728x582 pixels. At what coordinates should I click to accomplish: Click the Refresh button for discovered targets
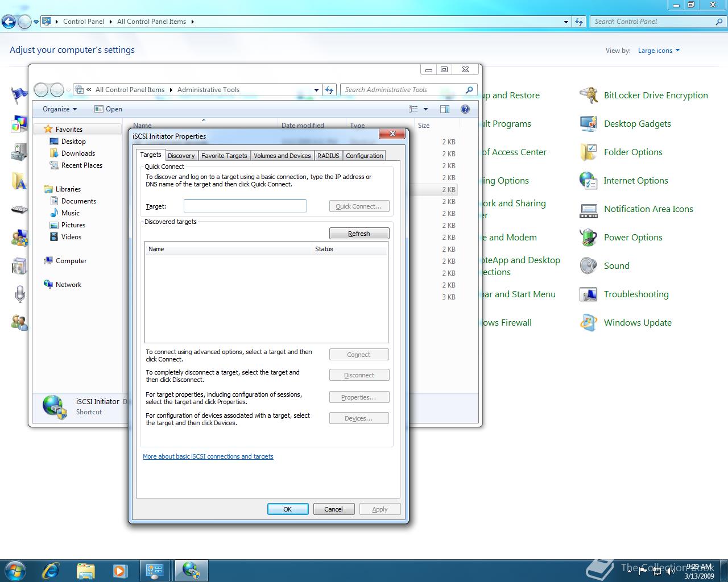coord(359,234)
